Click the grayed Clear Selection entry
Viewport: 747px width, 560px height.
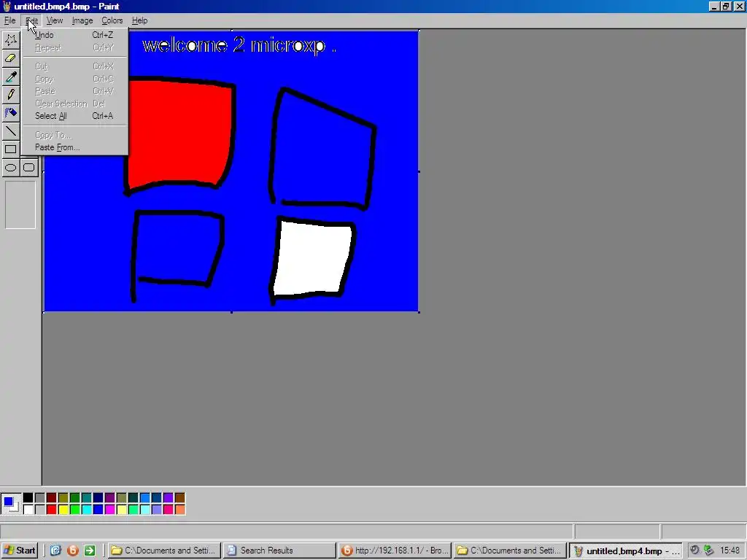(x=74, y=104)
